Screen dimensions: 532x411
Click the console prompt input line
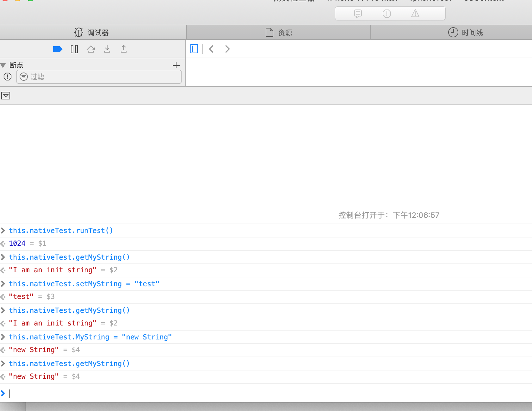266,393
